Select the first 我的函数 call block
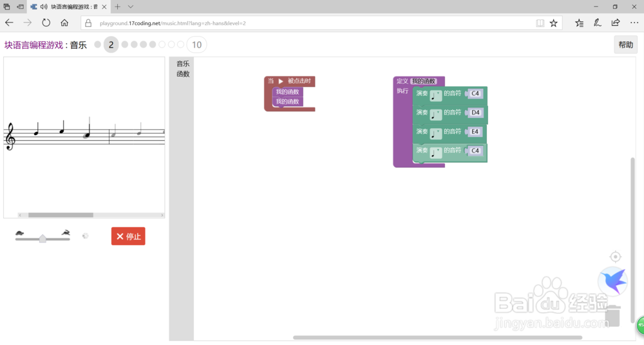 287,92
